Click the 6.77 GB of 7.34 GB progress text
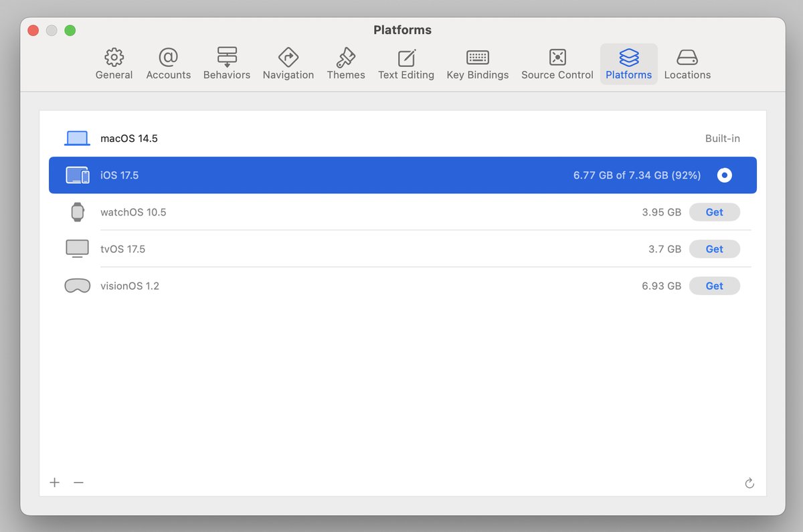803x532 pixels. (637, 175)
